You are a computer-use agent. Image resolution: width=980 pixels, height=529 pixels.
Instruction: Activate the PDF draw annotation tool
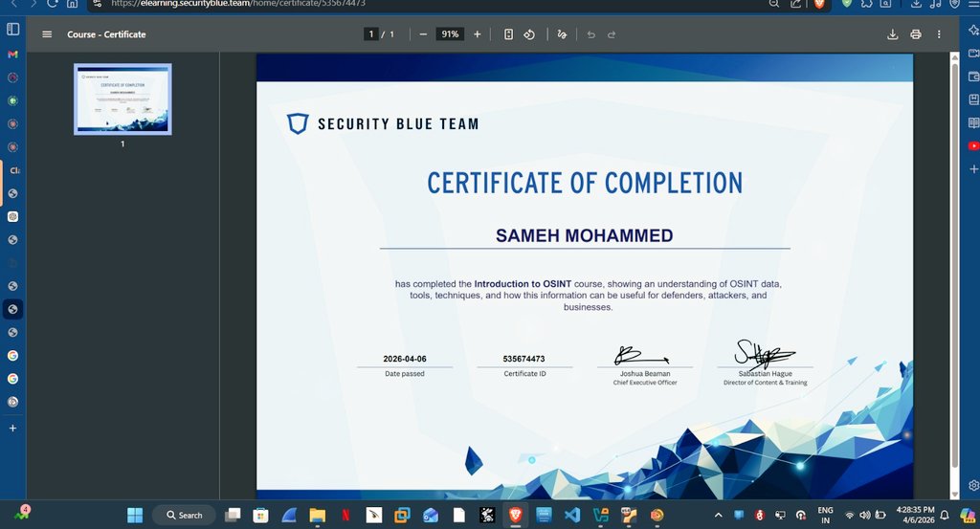[562, 34]
